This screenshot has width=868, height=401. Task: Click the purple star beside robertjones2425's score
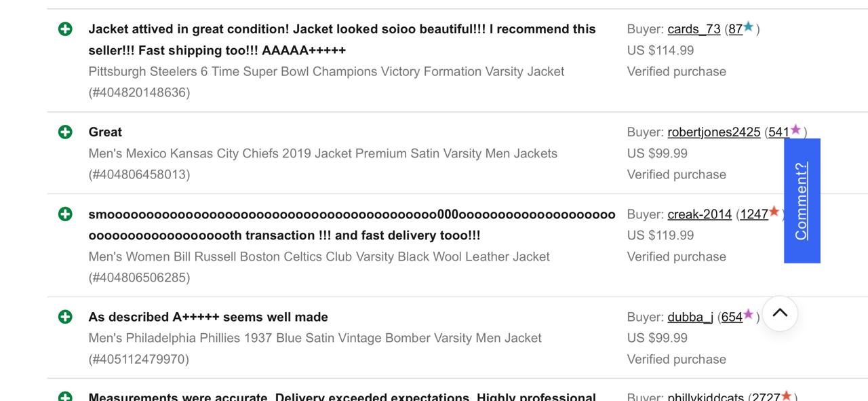click(x=793, y=129)
